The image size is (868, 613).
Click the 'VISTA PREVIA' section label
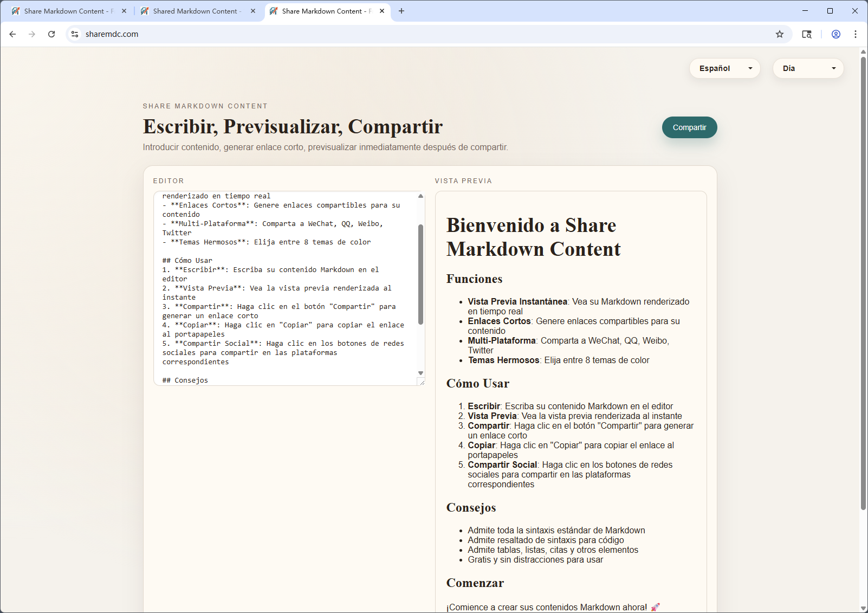pyautogui.click(x=463, y=181)
